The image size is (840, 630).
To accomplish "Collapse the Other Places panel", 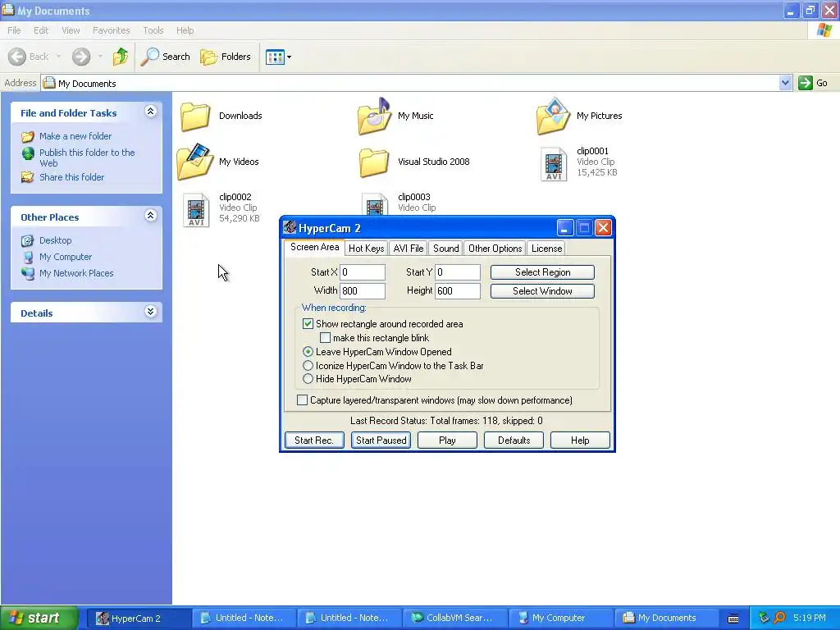I will (x=151, y=216).
